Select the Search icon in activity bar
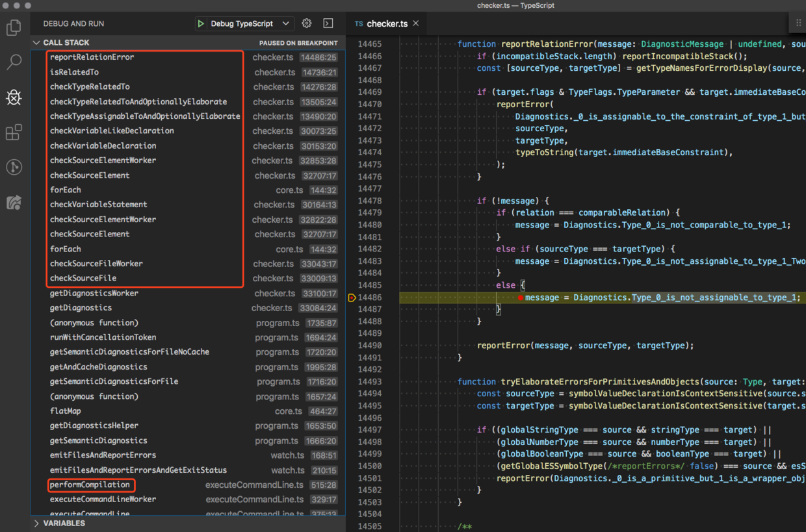This screenshot has height=532, width=806. pyautogui.click(x=14, y=62)
